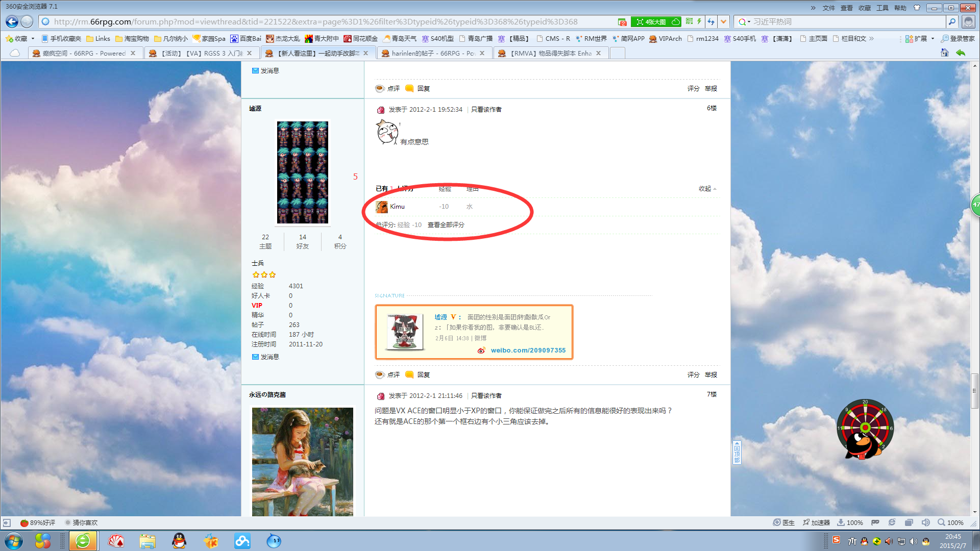Viewport: 980px width, 551px height.
Task: Send message via 发消息 under 墟源 profile
Action: click(265, 357)
